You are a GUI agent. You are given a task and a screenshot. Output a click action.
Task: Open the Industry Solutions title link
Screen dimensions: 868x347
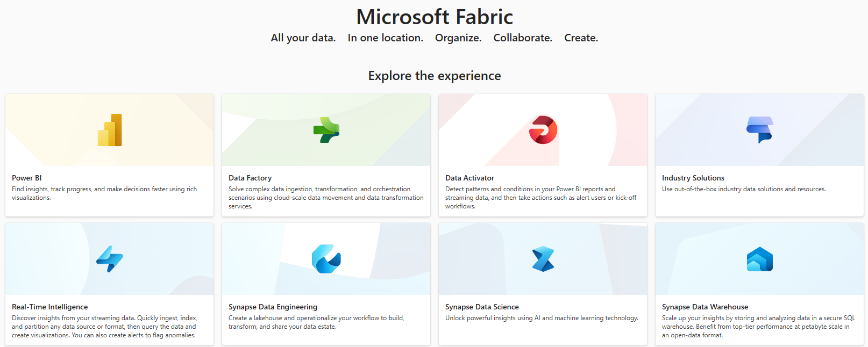point(693,178)
